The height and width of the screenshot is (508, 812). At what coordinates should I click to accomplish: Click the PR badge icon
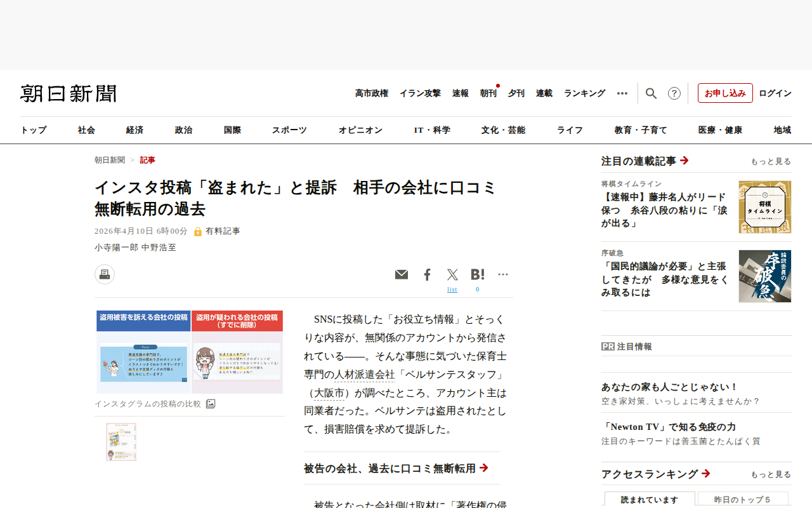click(x=608, y=347)
